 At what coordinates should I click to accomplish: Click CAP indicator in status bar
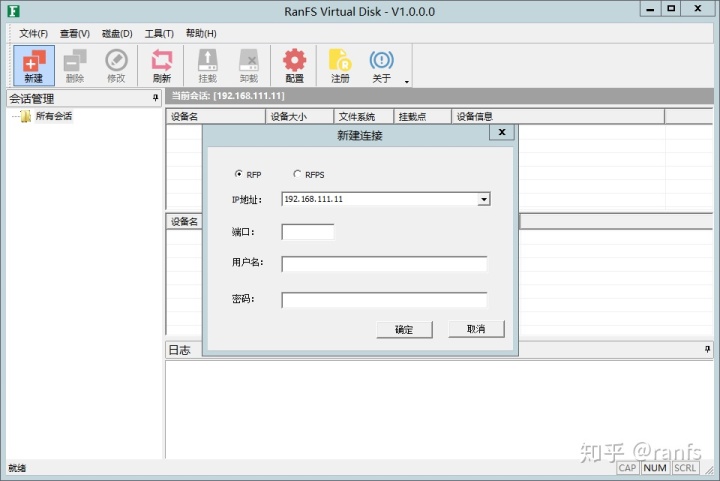click(x=627, y=468)
